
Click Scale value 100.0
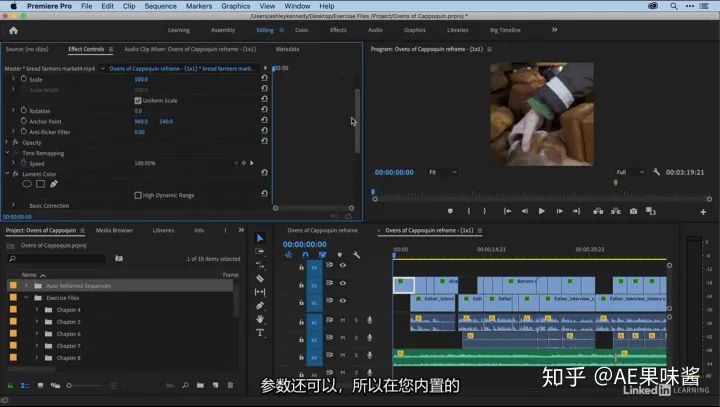point(141,79)
